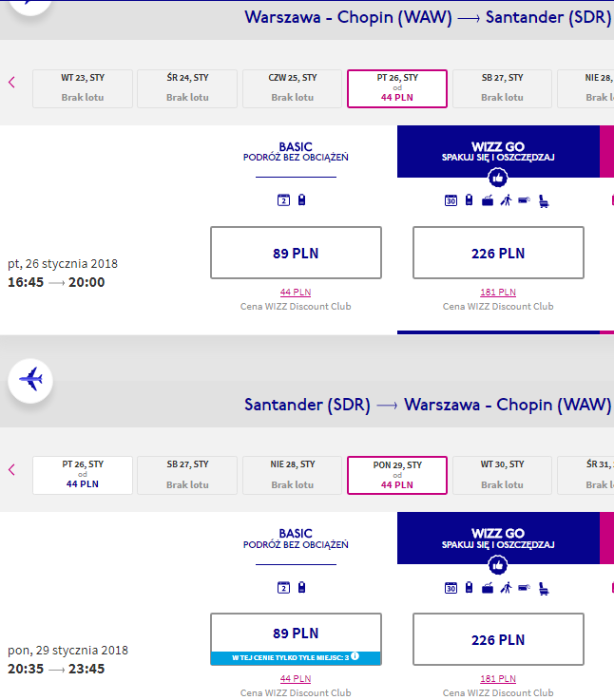Click calendar icon under outbound BASIC fare
The width and height of the screenshot is (614, 700).
283,200
